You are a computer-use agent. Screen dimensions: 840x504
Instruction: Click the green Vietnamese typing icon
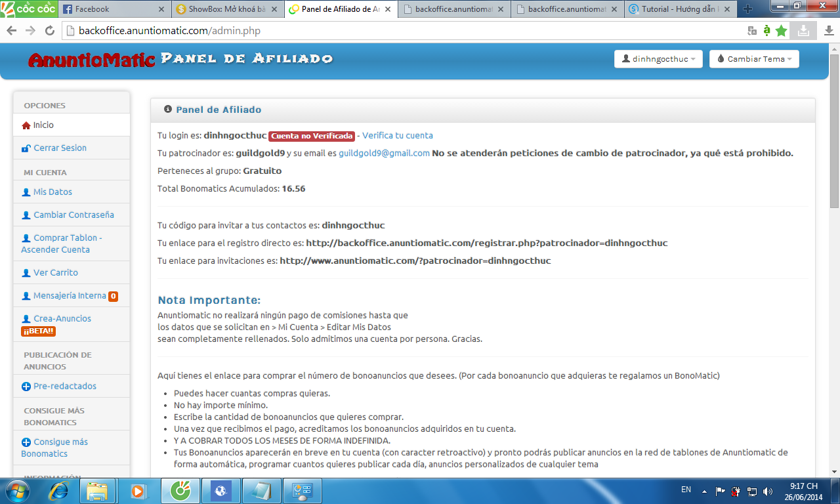coord(766,31)
